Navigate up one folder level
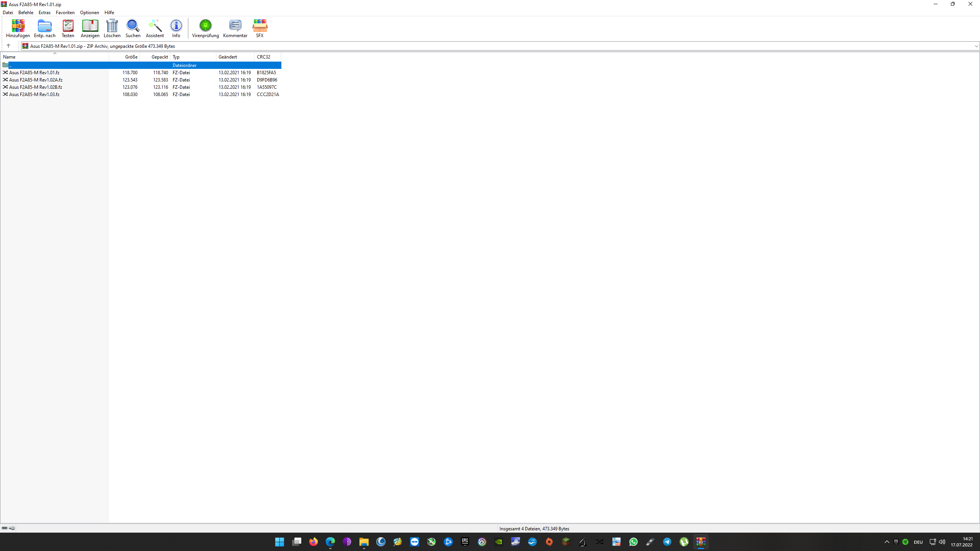Viewport: 980px width, 551px height. (9, 46)
